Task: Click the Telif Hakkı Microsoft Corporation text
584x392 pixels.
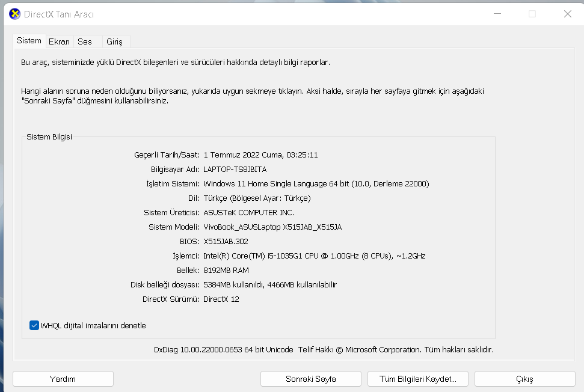Action: tap(396, 350)
